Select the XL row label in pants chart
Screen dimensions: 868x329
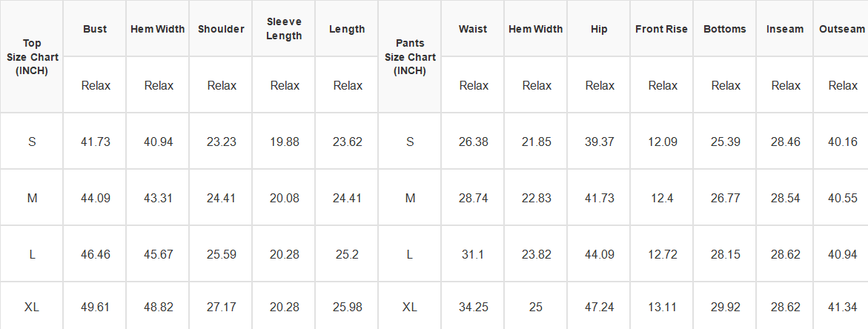(x=410, y=307)
